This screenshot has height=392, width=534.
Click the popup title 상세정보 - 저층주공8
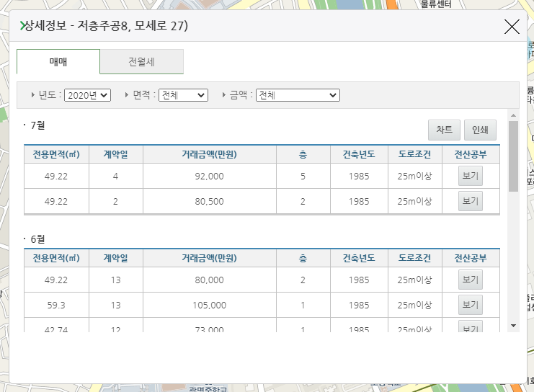106,26
